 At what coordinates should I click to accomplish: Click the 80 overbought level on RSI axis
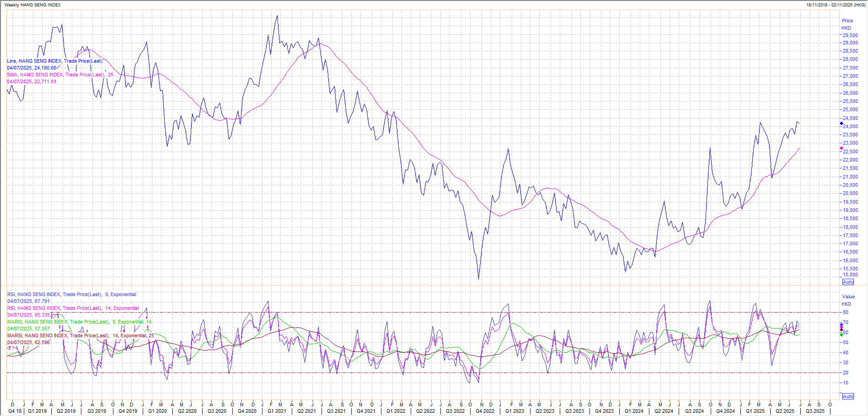pos(846,312)
